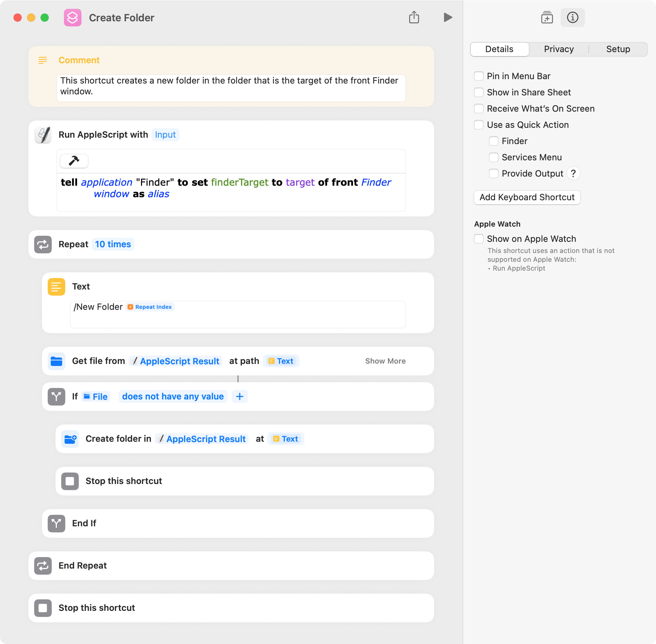Click the Apple Watch section heading
The height and width of the screenshot is (644, 656).
point(497,224)
